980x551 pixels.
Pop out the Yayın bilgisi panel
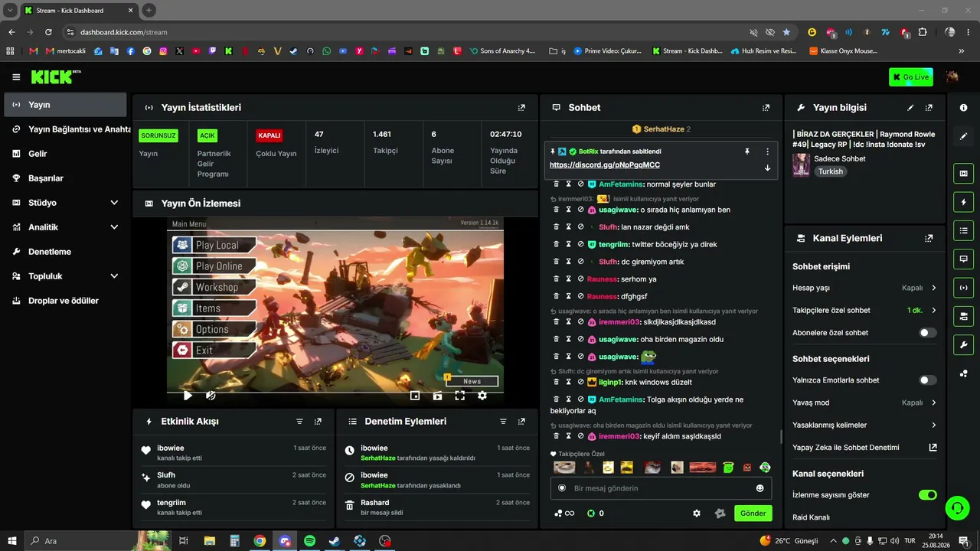pyautogui.click(x=929, y=108)
